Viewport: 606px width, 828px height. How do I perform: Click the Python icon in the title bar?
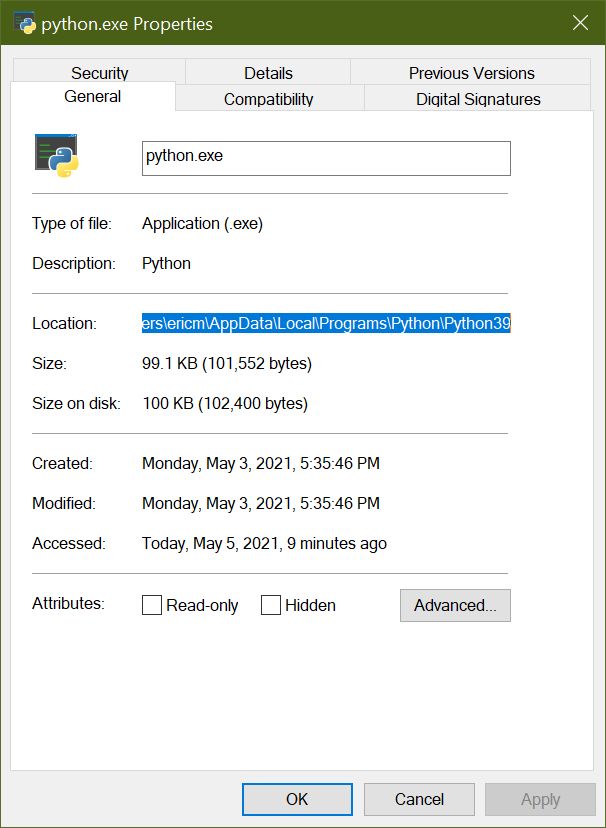coord(24,23)
